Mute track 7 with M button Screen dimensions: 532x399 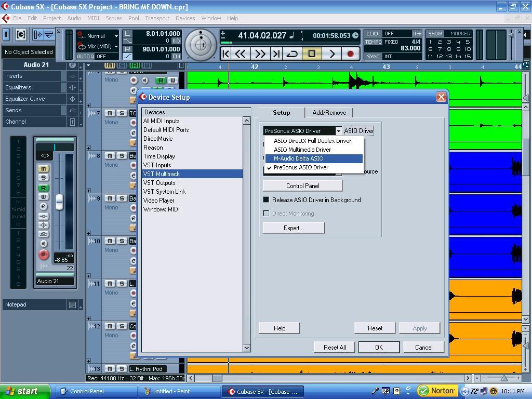(x=110, y=113)
